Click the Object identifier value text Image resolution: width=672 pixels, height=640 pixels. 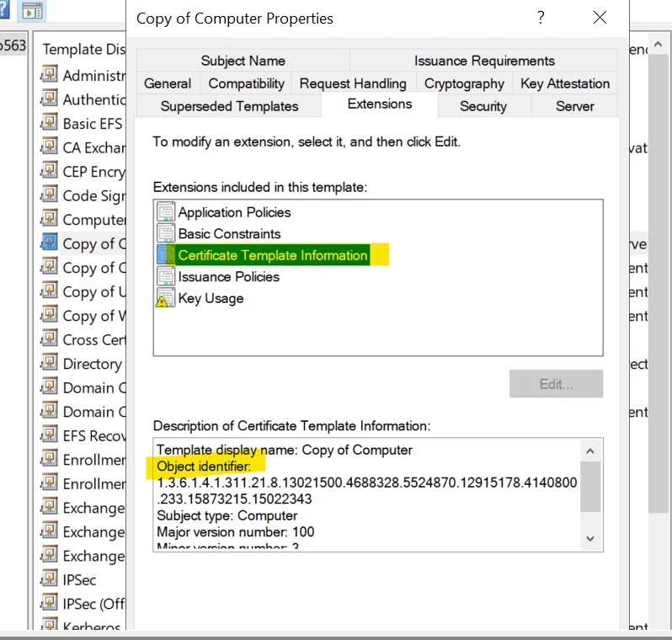click(366, 490)
